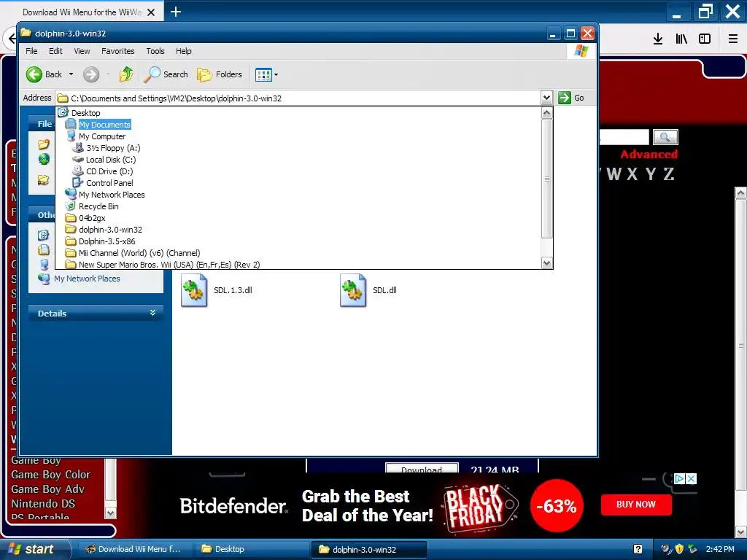The image size is (747, 560).
Task: Click the floppy drive icon
Action: click(x=77, y=147)
